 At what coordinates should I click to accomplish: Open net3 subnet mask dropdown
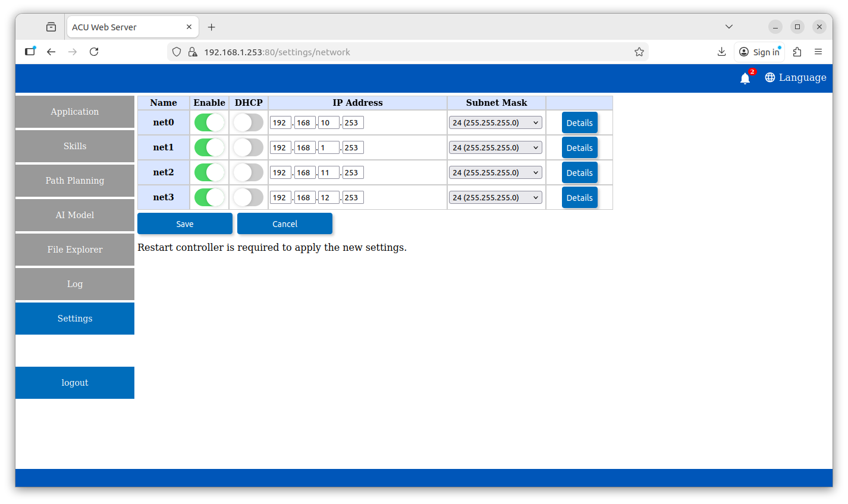tap(495, 197)
